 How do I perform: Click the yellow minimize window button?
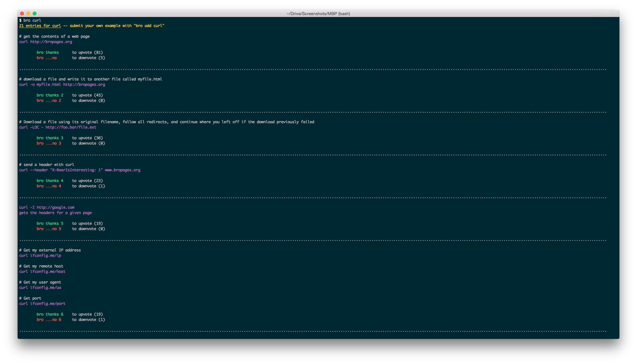coord(28,14)
